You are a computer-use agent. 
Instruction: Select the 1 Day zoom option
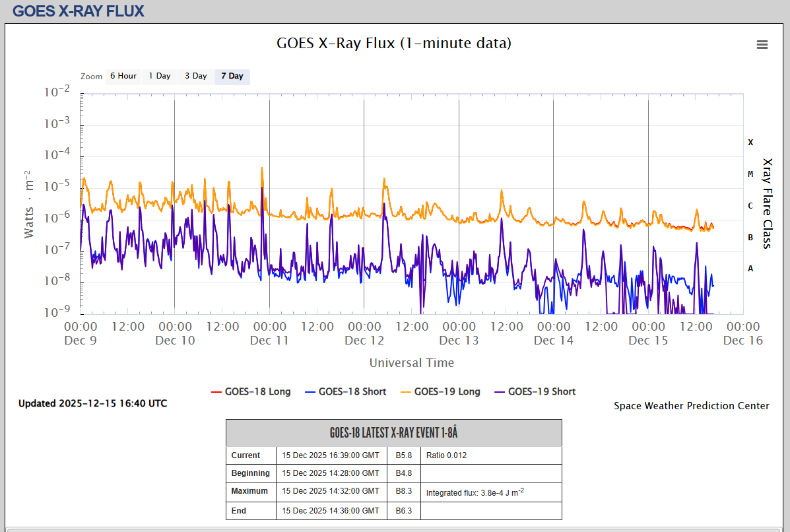tap(160, 77)
